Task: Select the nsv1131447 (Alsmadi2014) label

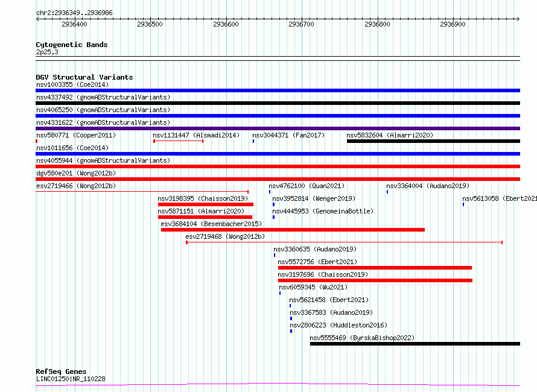Action: pyautogui.click(x=196, y=135)
